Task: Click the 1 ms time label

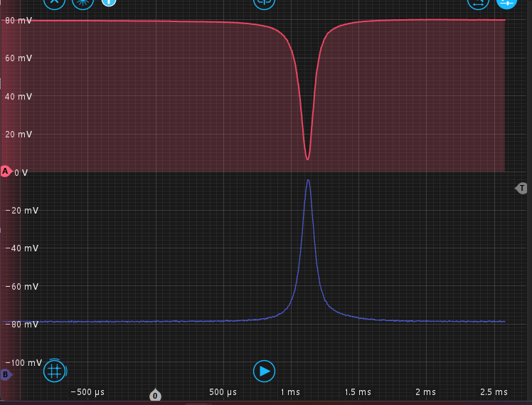Action: click(290, 392)
